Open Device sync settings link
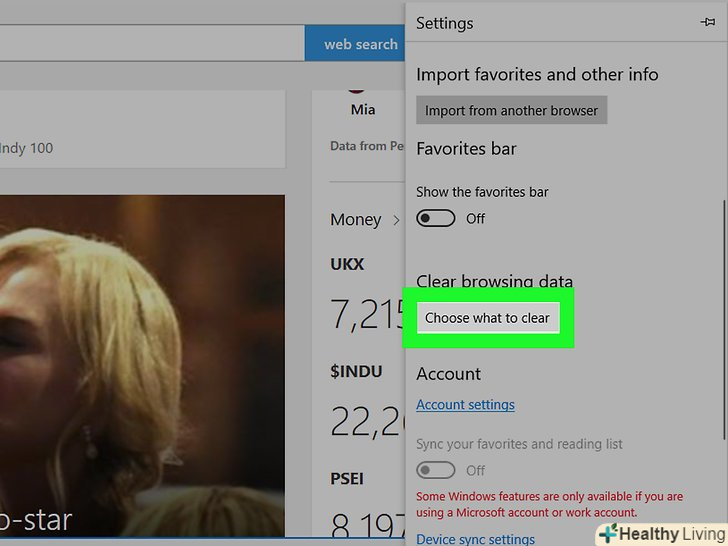This screenshot has height=546, width=728. click(475, 539)
